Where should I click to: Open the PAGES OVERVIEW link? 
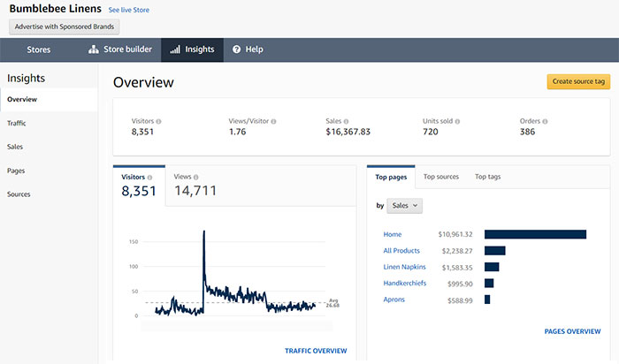[x=572, y=331]
